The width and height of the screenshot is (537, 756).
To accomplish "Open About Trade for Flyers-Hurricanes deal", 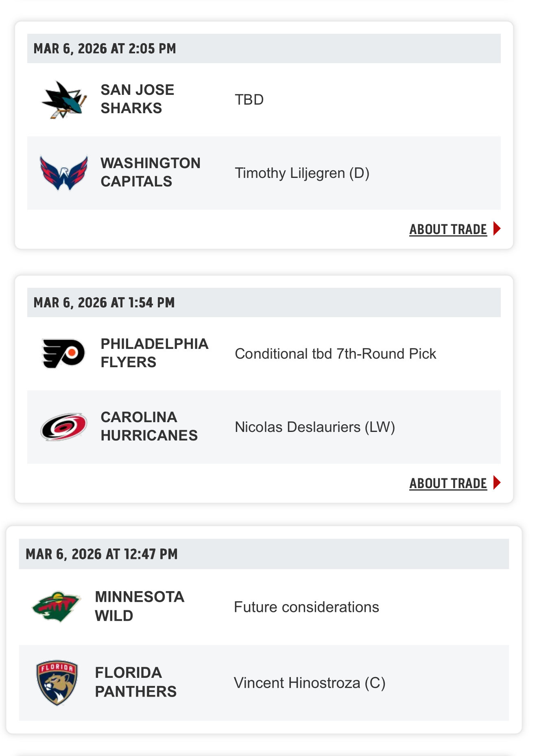I will click(448, 484).
